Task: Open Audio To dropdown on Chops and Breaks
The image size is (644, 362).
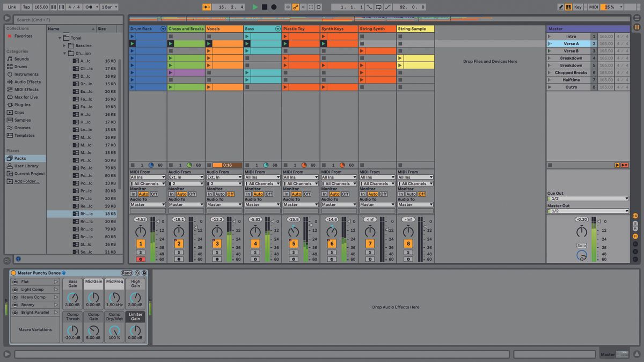Action: (x=185, y=204)
